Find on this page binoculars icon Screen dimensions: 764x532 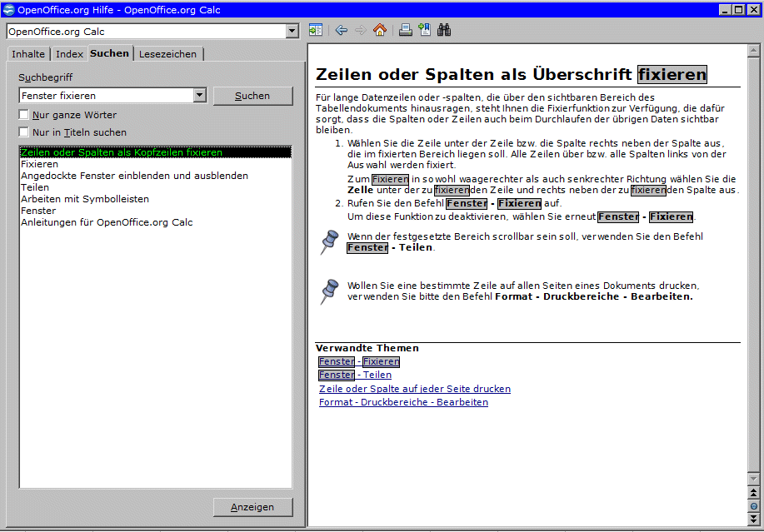pos(444,30)
